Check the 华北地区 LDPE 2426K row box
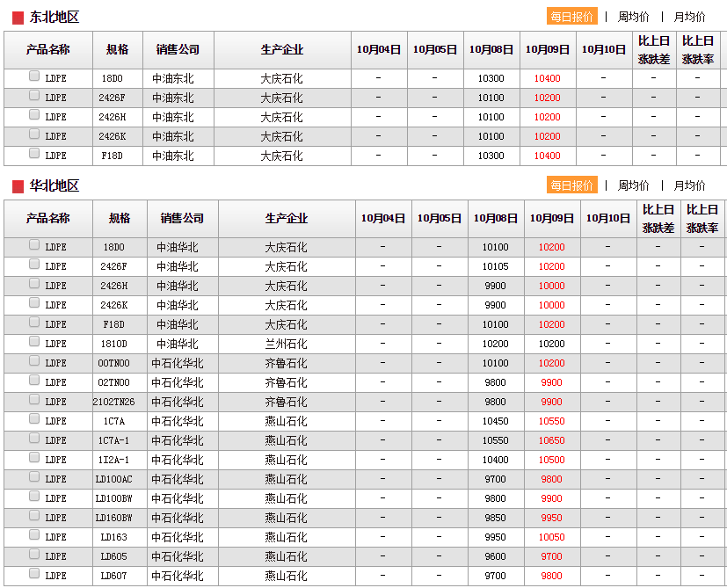 point(34,302)
